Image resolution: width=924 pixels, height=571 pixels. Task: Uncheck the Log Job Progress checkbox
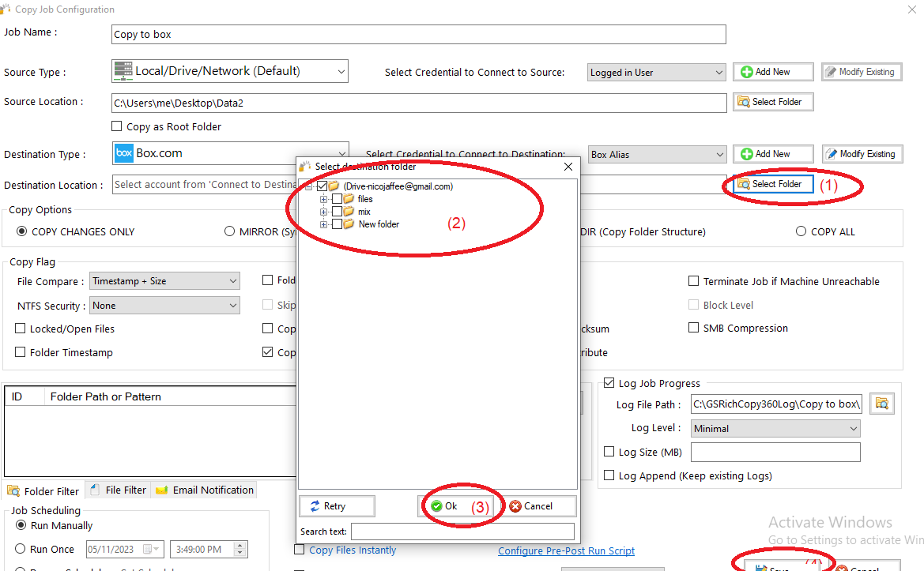[609, 383]
